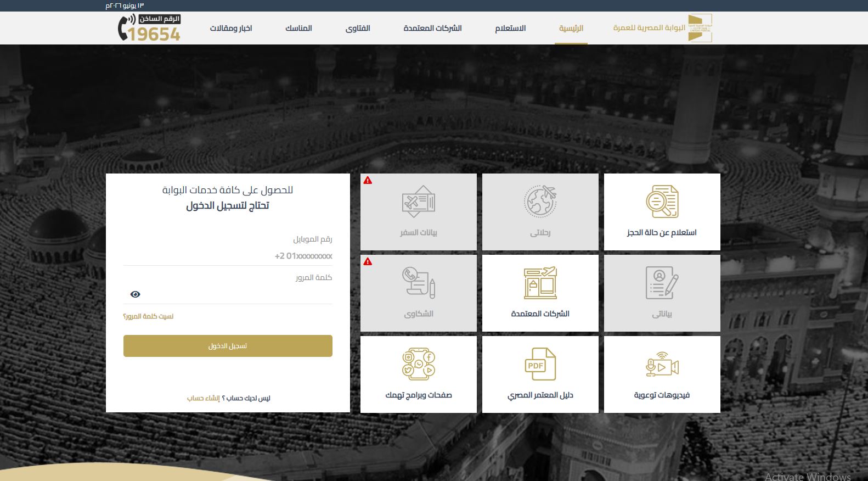Click the red warning icon on الشكاوى

pyautogui.click(x=368, y=261)
